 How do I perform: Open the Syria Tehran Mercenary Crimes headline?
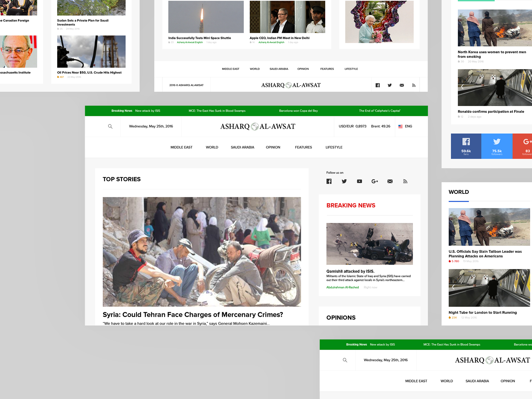[x=193, y=315]
